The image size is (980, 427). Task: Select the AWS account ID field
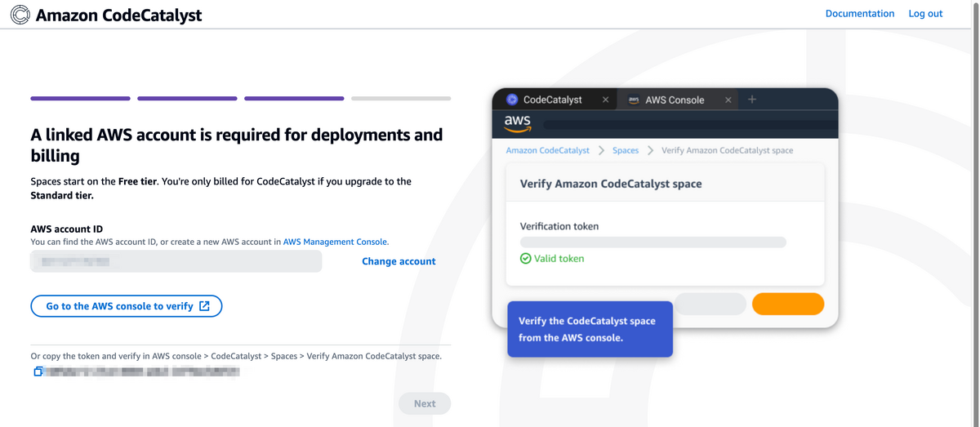point(176,261)
